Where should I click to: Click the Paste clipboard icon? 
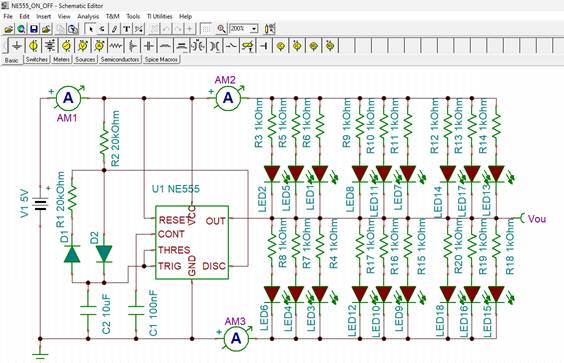pyautogui.click(x=73, y=29)
